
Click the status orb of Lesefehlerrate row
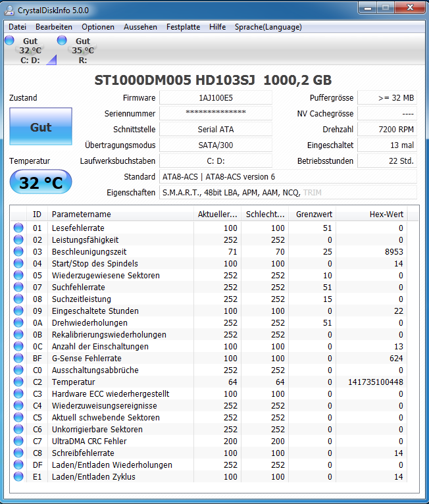[x=18, y=228]
